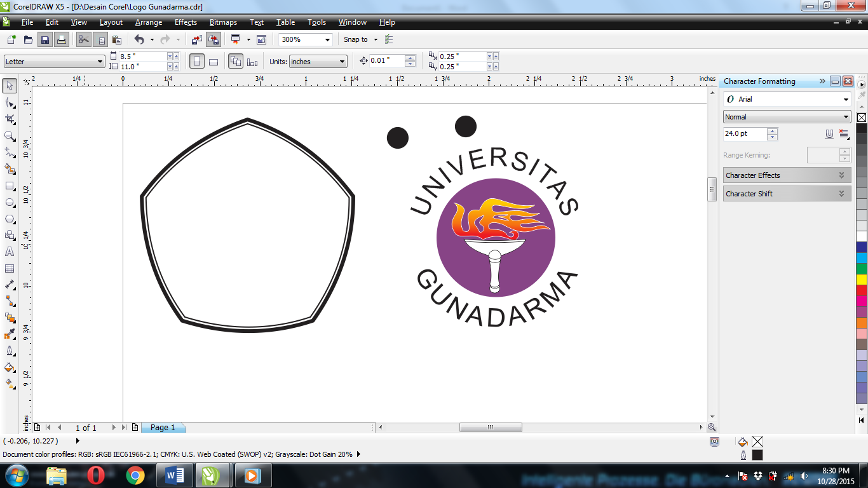Switch page to landscape orientation

tap(214, 60)
